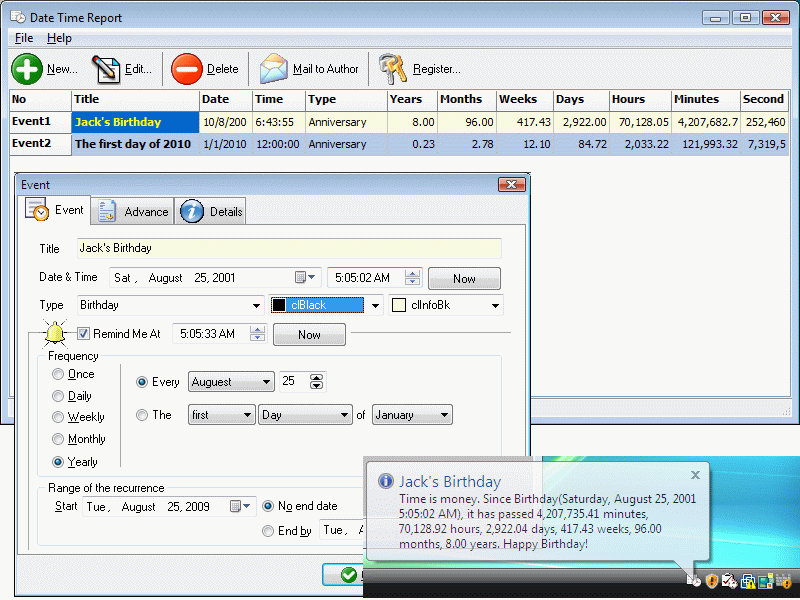Click the Register keys icon
The image size is (800, 600).
392,69
